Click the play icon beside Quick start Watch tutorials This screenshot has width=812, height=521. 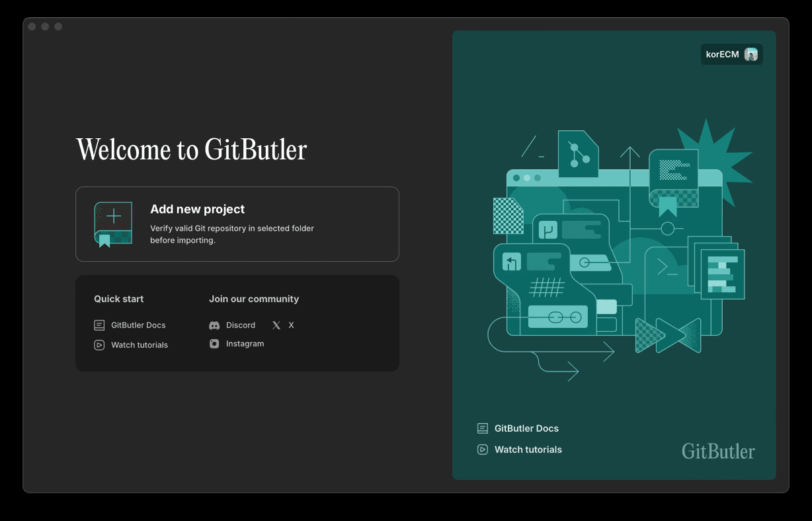99,345
